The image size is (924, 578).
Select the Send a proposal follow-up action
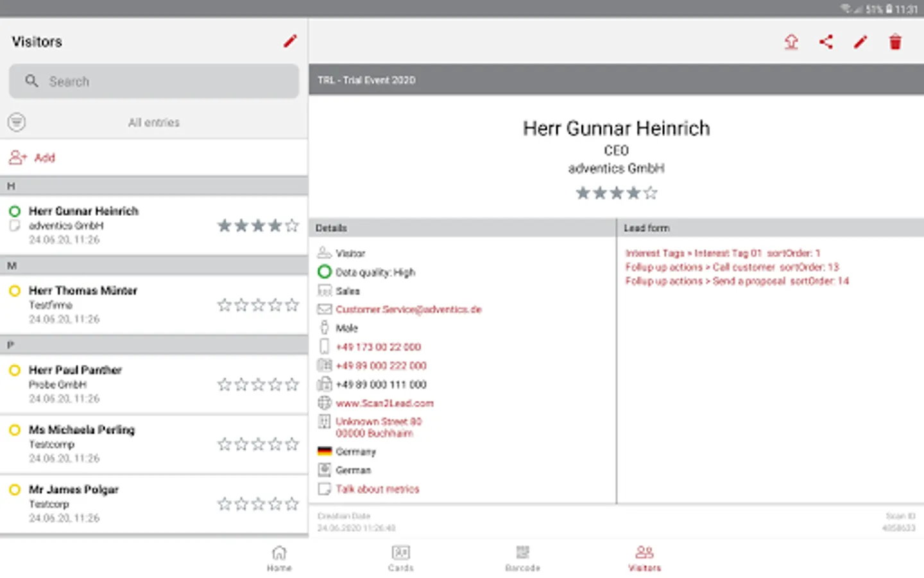(x=737, y=281)
